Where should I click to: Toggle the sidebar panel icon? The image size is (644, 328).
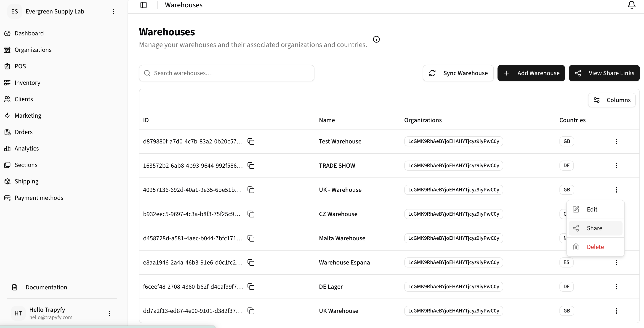[x=144, y=5]
